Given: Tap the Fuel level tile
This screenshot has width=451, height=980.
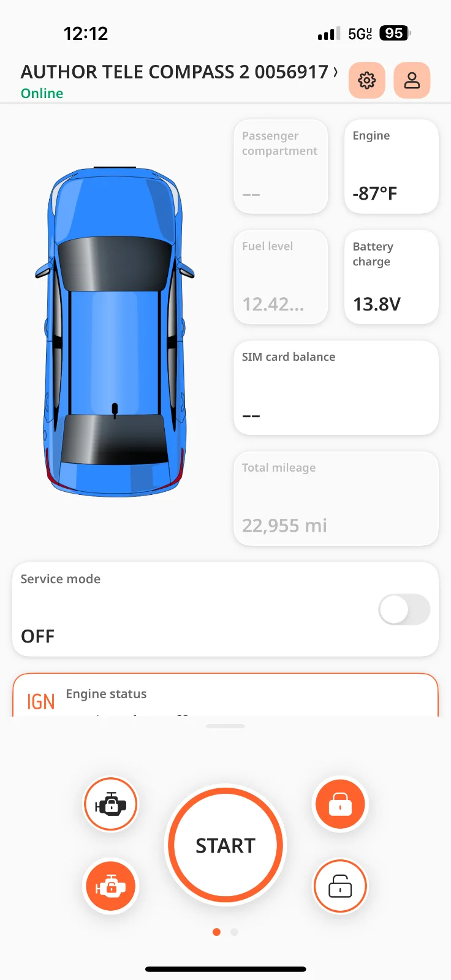Looking at the screenshot, I should tap(281, 277).
